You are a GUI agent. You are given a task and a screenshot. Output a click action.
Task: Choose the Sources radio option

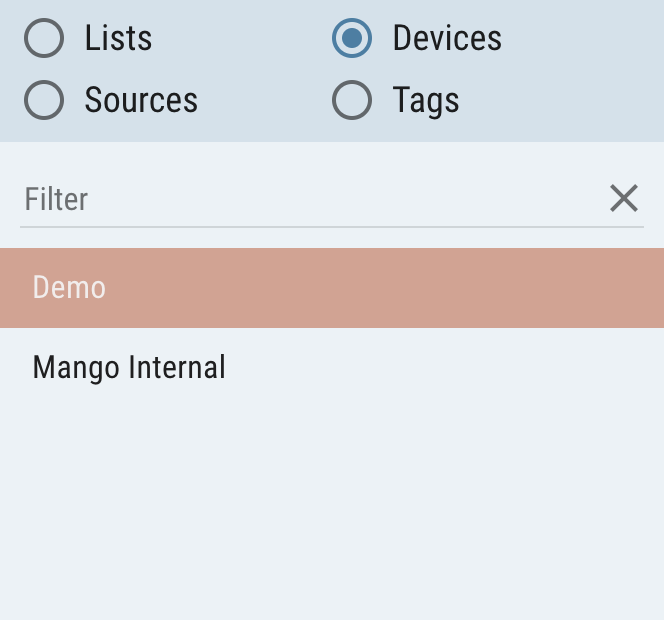44,100
